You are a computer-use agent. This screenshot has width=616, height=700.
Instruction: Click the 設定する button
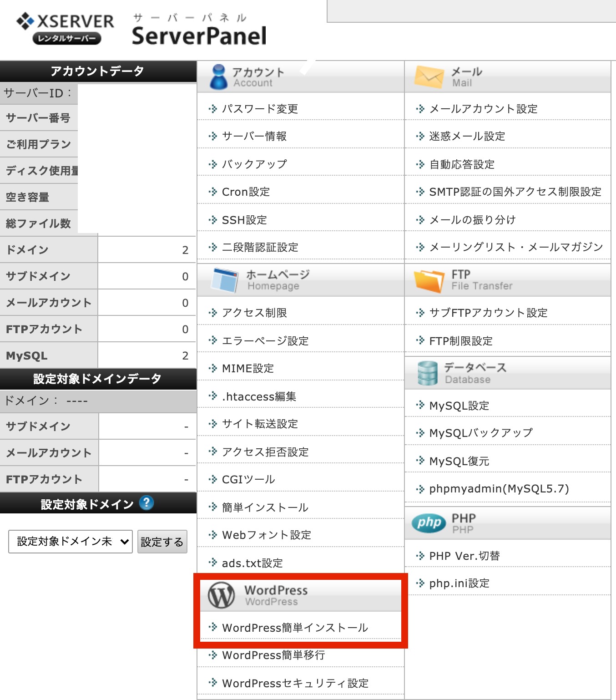(162, 542)
